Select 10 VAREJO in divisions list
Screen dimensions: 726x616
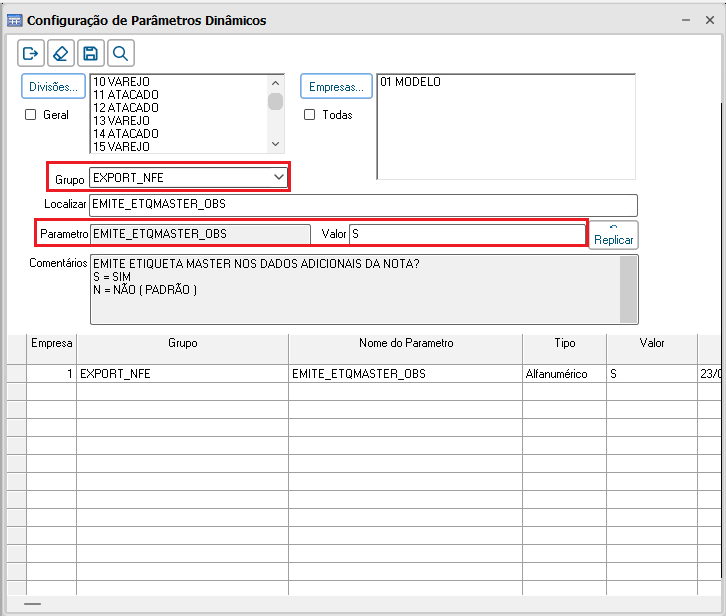[121, 82]
